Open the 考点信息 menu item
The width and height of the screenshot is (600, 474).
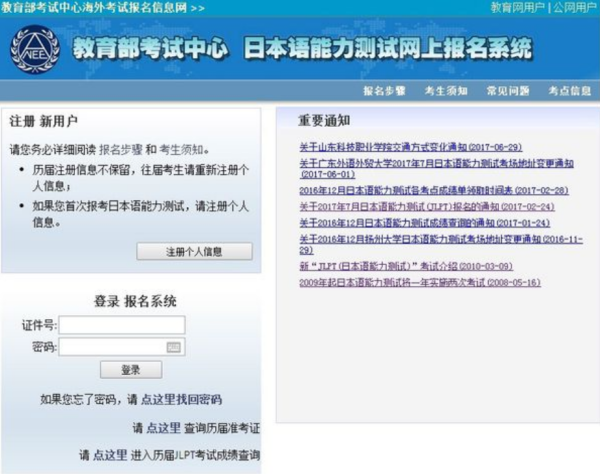tap(569, 91)
